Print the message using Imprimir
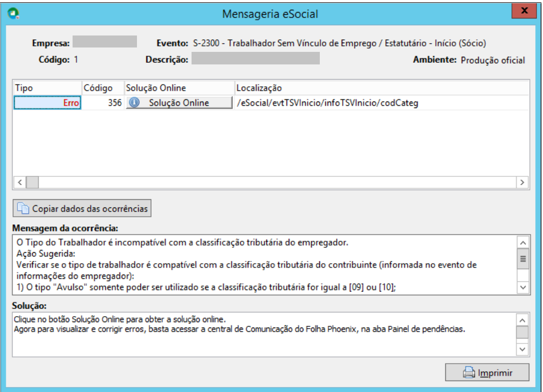543x392 pixels. click(487, 372)
